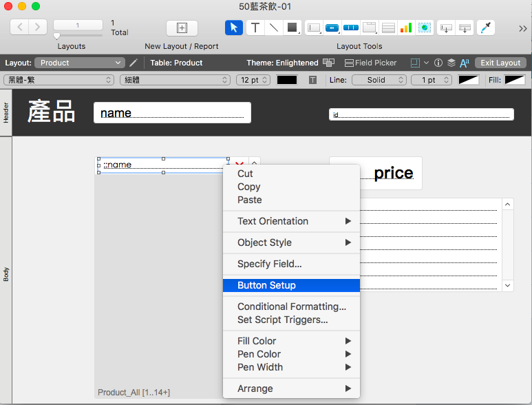Click the layout number field
The width and height of the screenshot is (532, 405).
(78, 25)
